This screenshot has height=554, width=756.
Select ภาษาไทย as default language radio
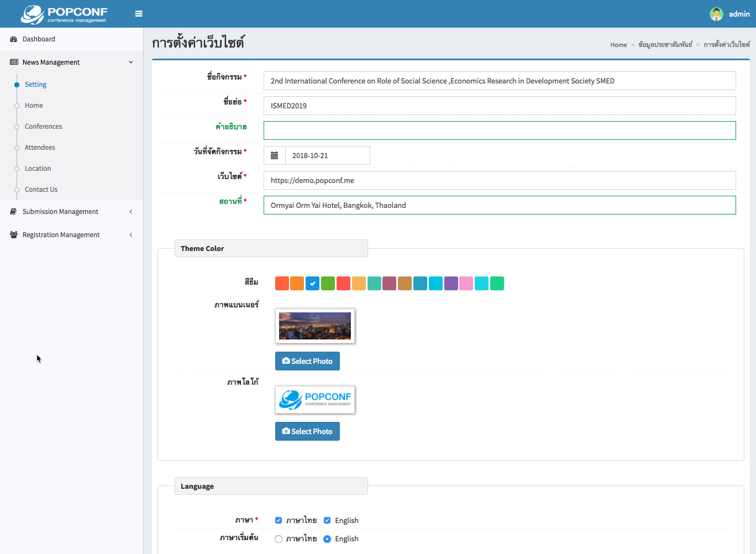279,539
